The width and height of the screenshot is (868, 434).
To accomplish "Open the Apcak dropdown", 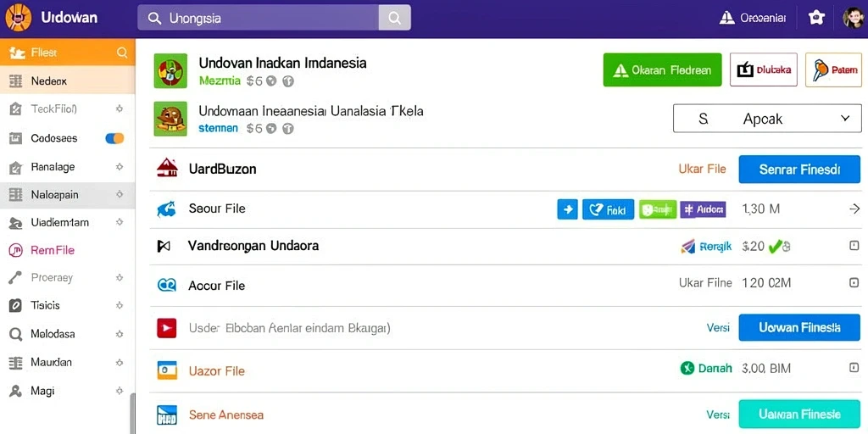I will [x=766, y=119].
